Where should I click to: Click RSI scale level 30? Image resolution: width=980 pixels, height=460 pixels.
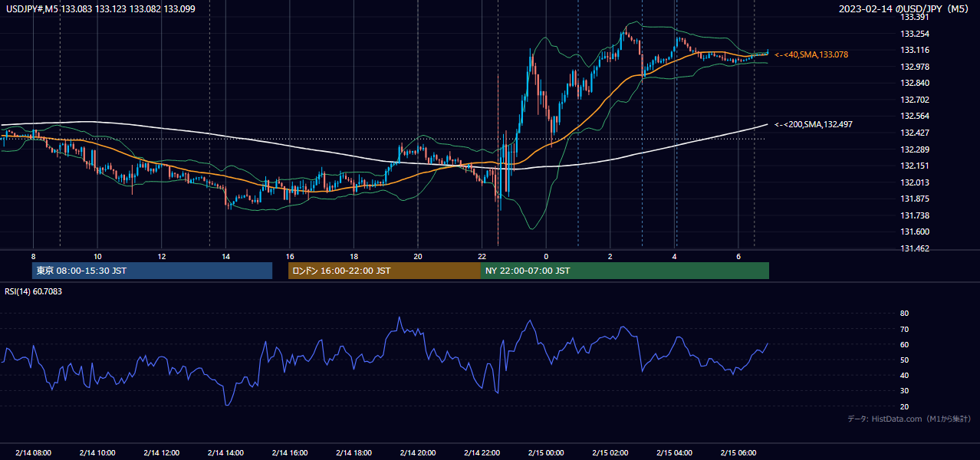(x=904, y=391)
